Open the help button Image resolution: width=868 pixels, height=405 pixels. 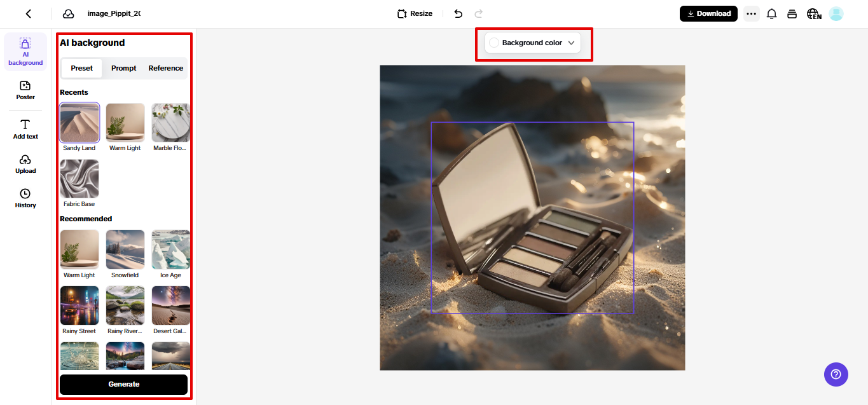pos(836,374)
